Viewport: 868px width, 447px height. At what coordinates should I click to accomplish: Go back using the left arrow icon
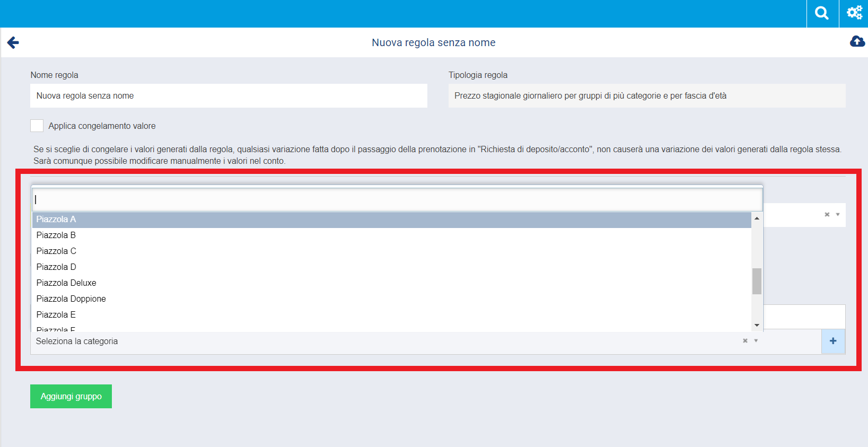point(13,42)
